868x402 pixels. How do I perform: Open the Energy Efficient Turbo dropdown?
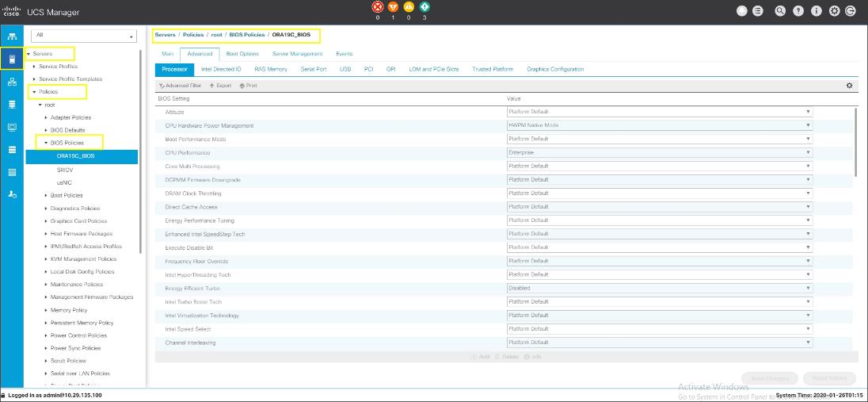pyautogui.click(x=659, y=289)
